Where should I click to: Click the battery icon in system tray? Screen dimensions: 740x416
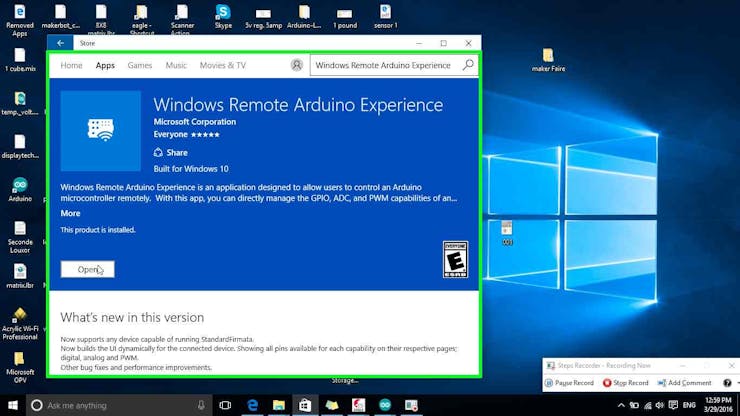point(634,405)
